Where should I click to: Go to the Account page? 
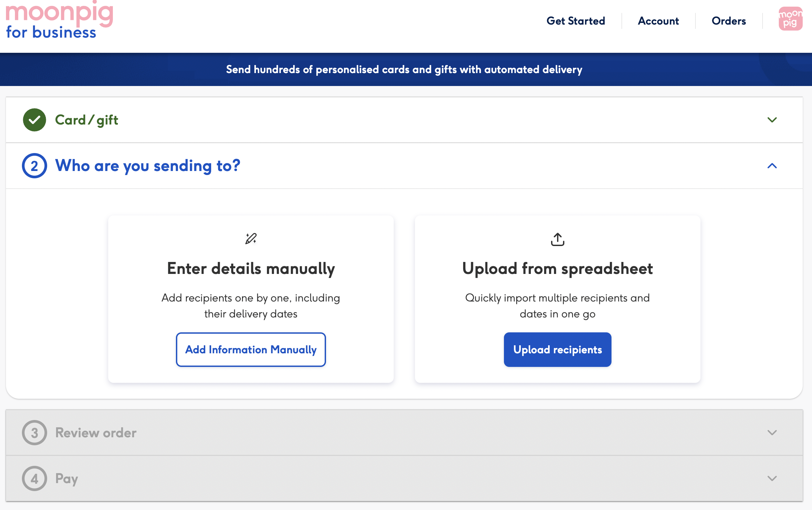[x=658, y=21]
